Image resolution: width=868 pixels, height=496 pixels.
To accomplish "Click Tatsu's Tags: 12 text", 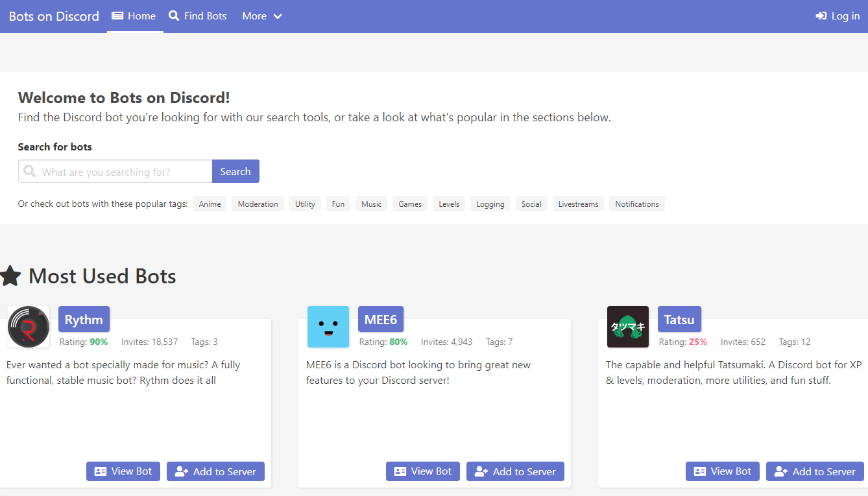I will pos(795,342).
